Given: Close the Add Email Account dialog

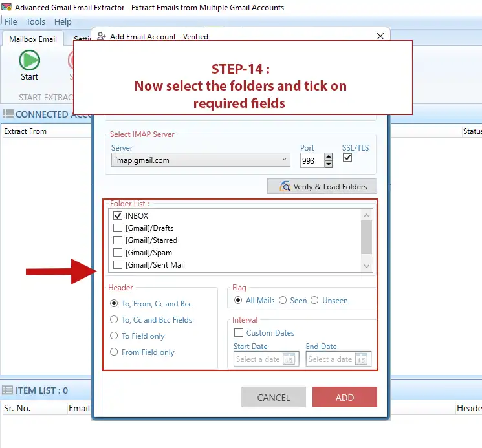Looking at the screenshot, I should [380, 36].
